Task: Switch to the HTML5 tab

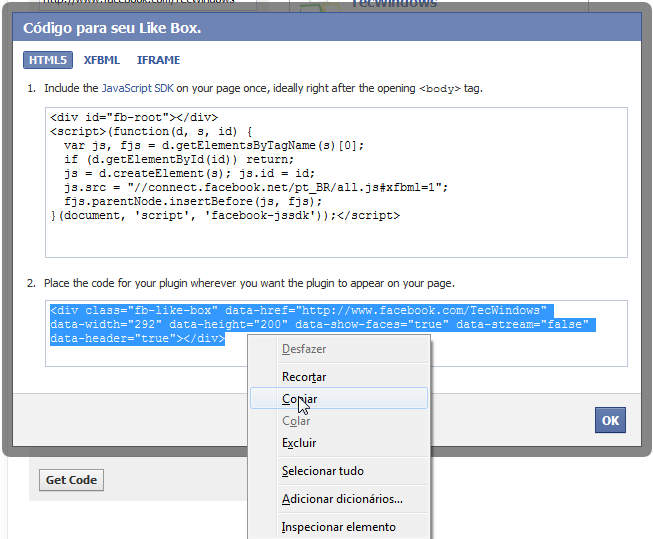Action: [x=47, y=60]
